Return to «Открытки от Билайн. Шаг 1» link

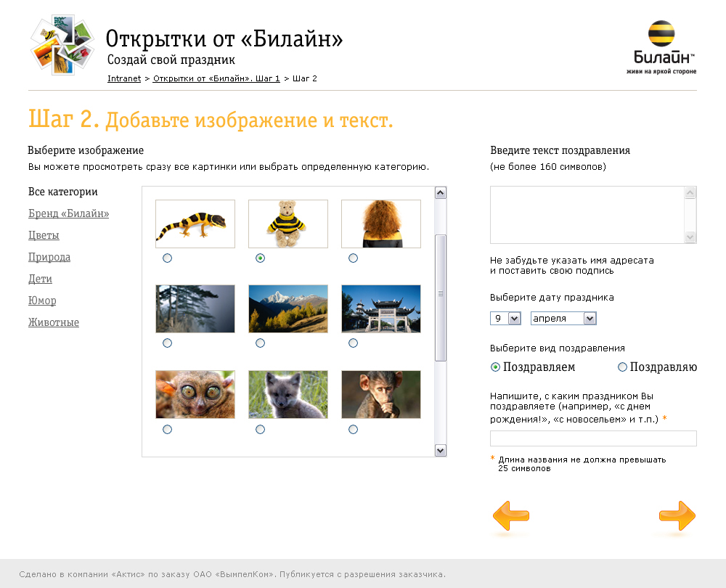(x=216, y=78)
